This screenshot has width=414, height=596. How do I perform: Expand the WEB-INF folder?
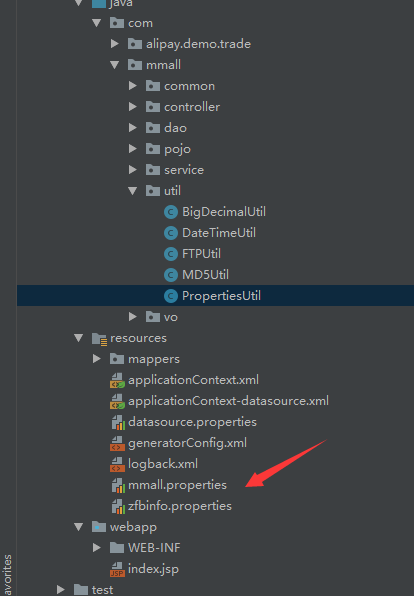[97, 548]
